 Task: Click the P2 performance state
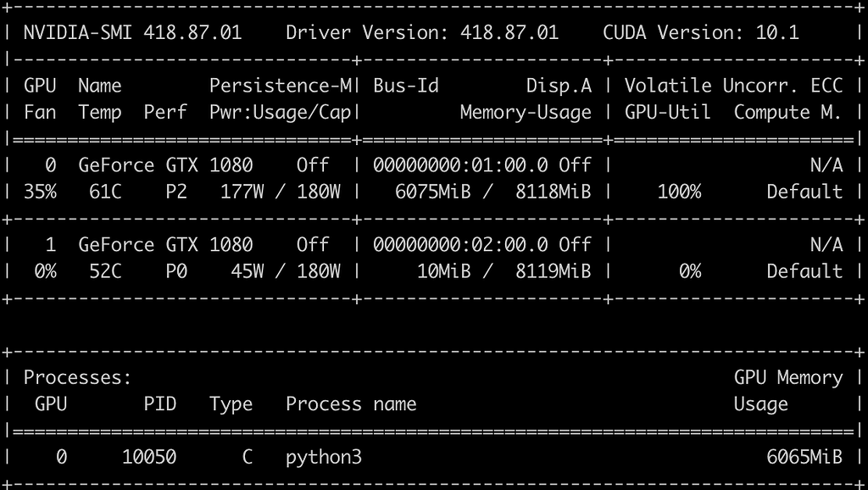[x=176, y=192]
